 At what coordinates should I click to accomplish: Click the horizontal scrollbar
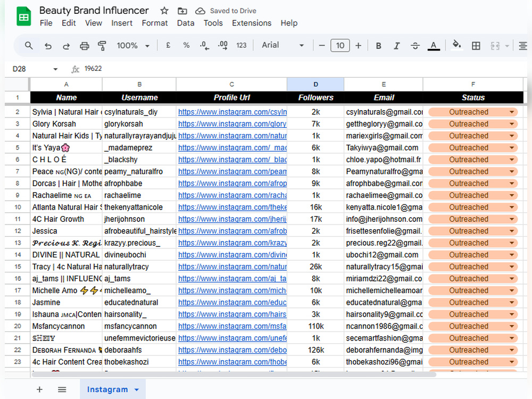234,374
